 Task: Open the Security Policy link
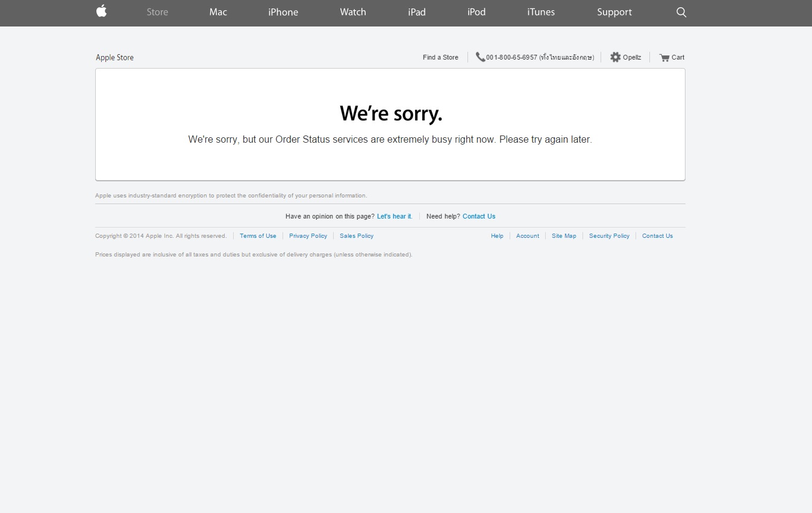609,236
